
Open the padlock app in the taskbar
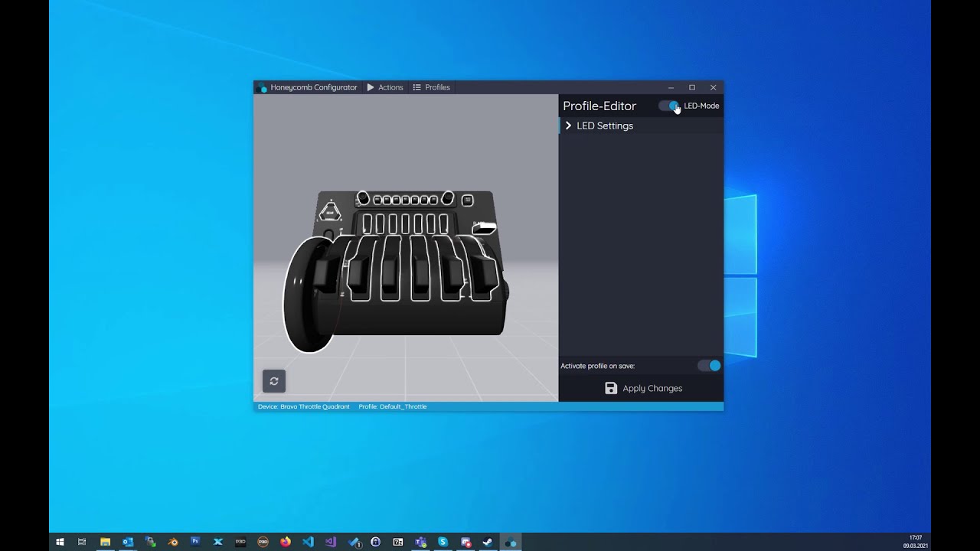click(375, 542)
